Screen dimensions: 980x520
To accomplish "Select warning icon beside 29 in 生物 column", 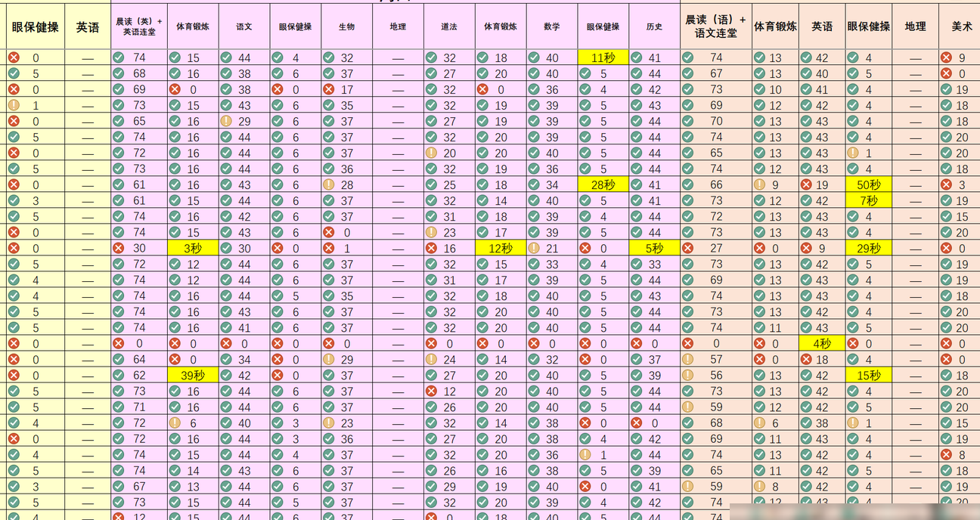I will tap(328, 359).
